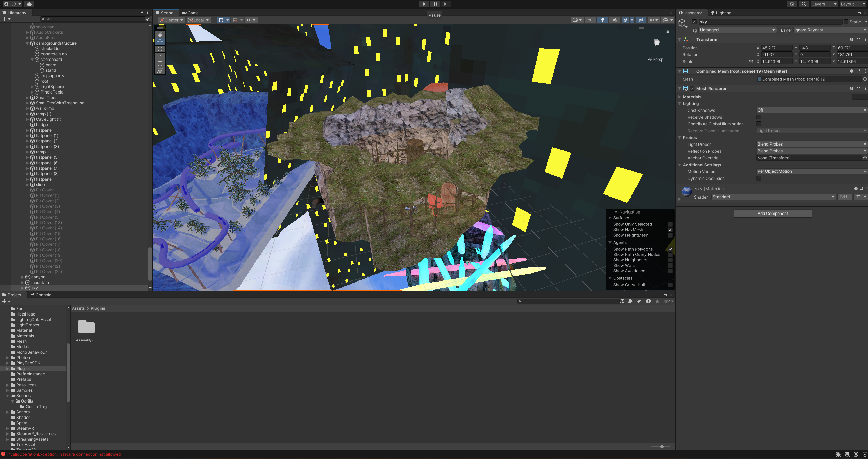Click the Step frame button
The width and height of the screenshot is (868, 459).
[446, 4]
